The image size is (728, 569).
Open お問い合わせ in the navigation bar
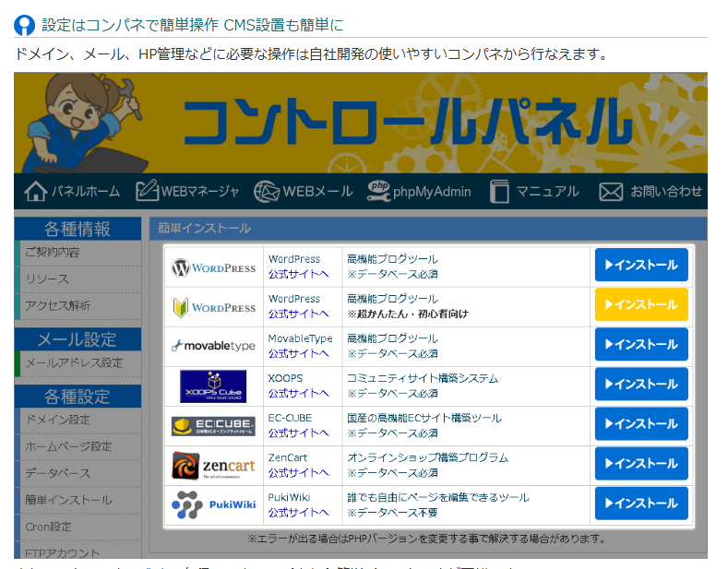pyautogui.click(x=650, y=191)
